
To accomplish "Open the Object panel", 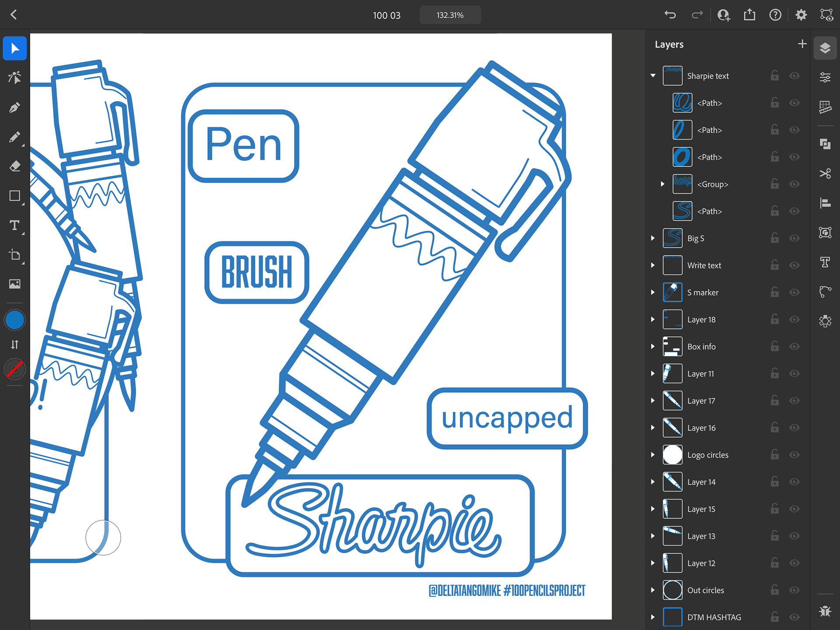I will pos(825,232).
